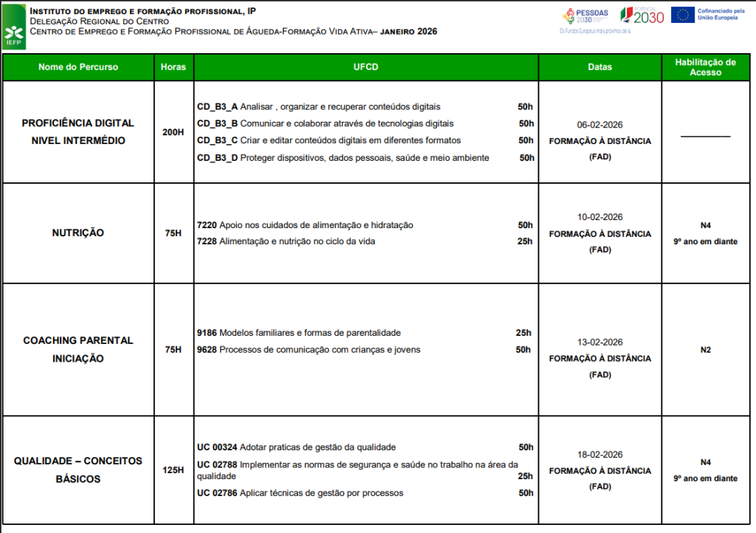
Task: Click the European Union flag emblem
Action: tap(682, 15)
